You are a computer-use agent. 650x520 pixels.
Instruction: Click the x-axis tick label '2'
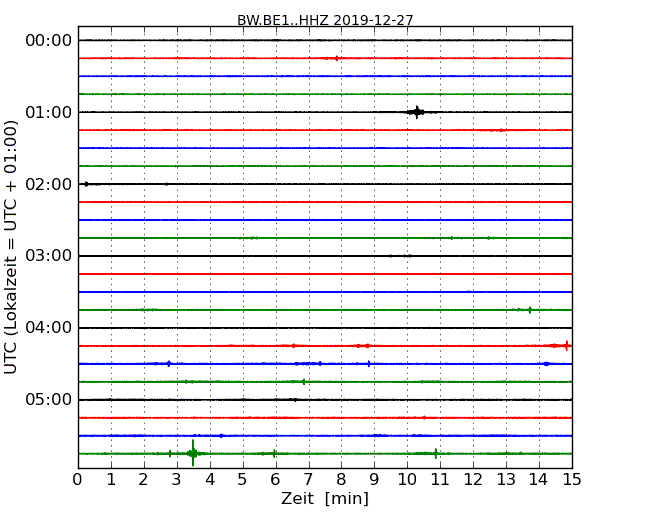[143, 480]
